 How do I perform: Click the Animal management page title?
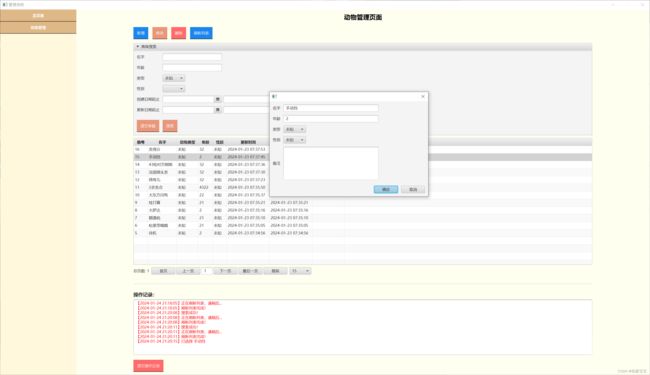tap(363, 17)
